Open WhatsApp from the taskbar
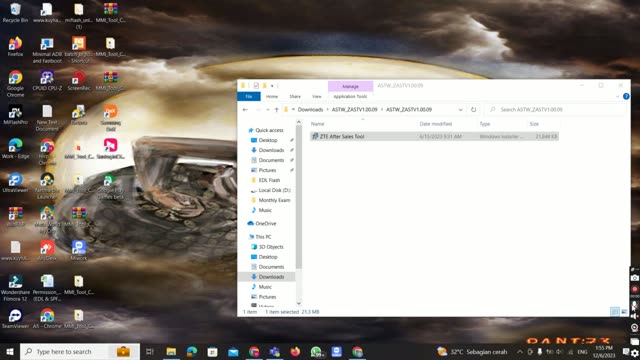Viewport: 640px width, 360px height. [316, 351]
